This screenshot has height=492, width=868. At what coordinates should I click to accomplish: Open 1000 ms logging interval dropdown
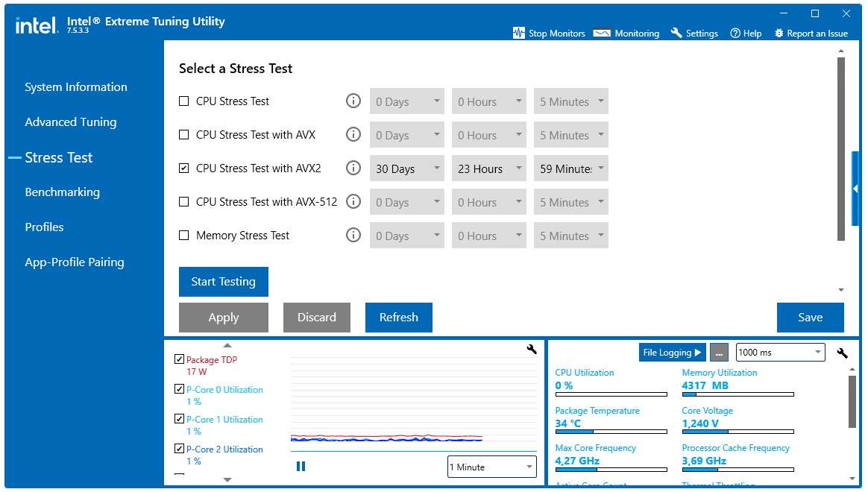coord(781,353)
